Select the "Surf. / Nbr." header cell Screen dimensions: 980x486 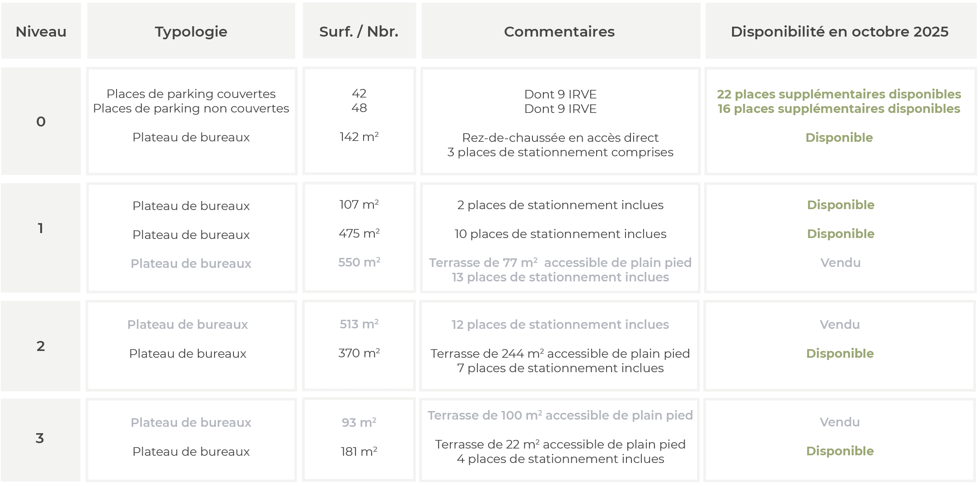coord(359,32)
